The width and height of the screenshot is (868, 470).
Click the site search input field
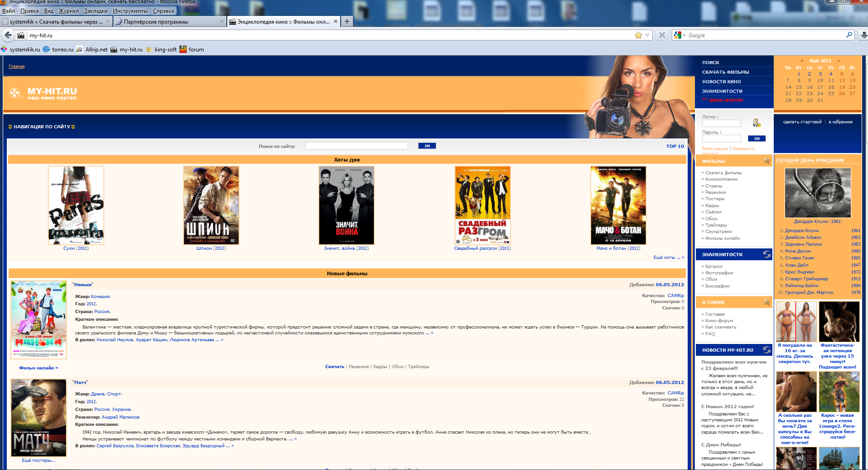356,146
